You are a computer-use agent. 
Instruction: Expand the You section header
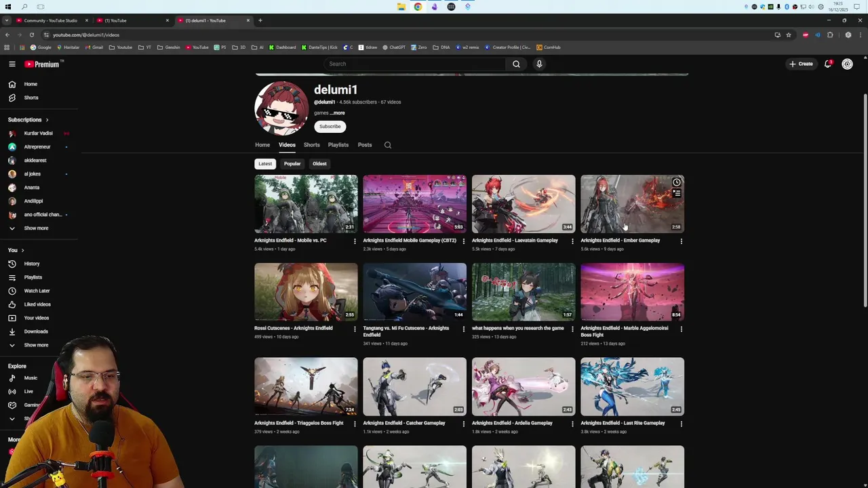click(x=16, y=250)
